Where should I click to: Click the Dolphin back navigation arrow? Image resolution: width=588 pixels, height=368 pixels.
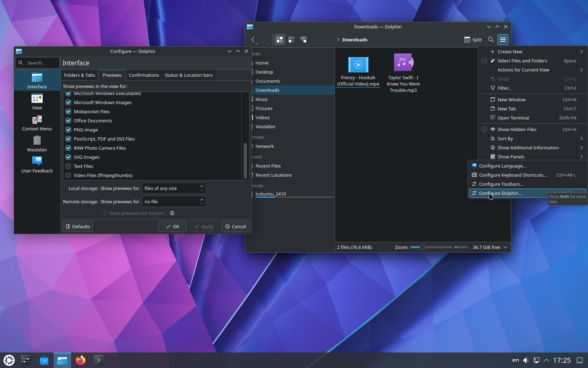coord(253,40)
